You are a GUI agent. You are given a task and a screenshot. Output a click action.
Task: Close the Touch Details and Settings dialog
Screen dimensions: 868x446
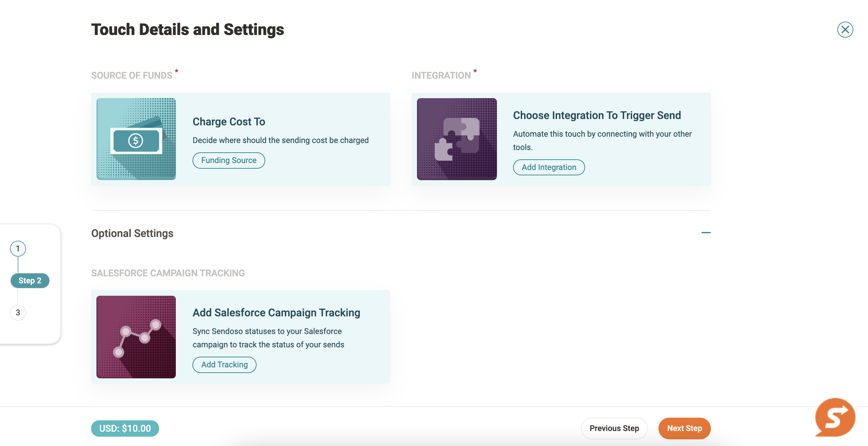(x=845, y=30)
